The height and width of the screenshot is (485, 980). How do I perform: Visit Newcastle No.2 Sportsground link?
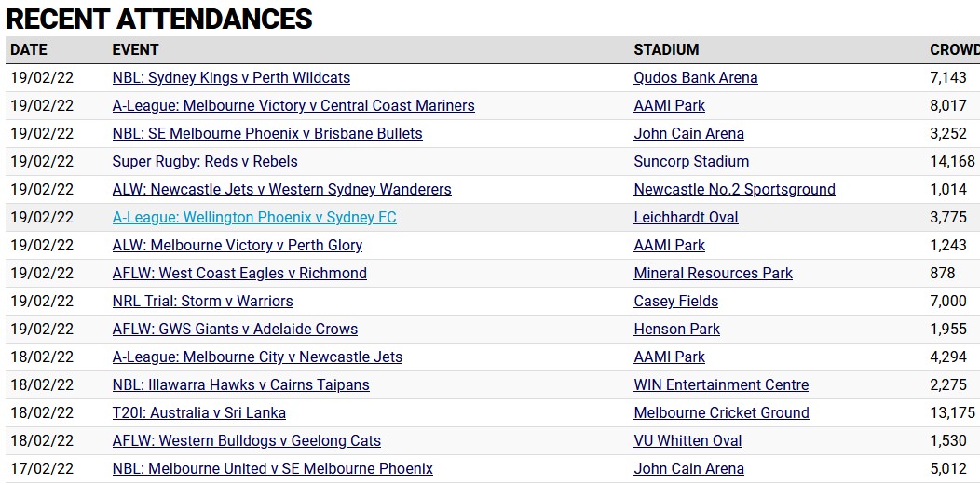click(734, 189)
